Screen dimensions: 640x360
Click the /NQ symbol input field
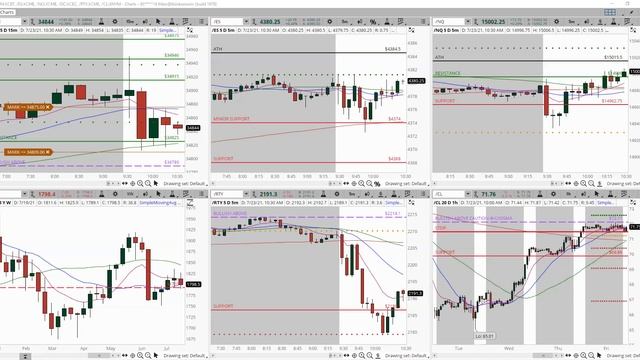(449, 22)
